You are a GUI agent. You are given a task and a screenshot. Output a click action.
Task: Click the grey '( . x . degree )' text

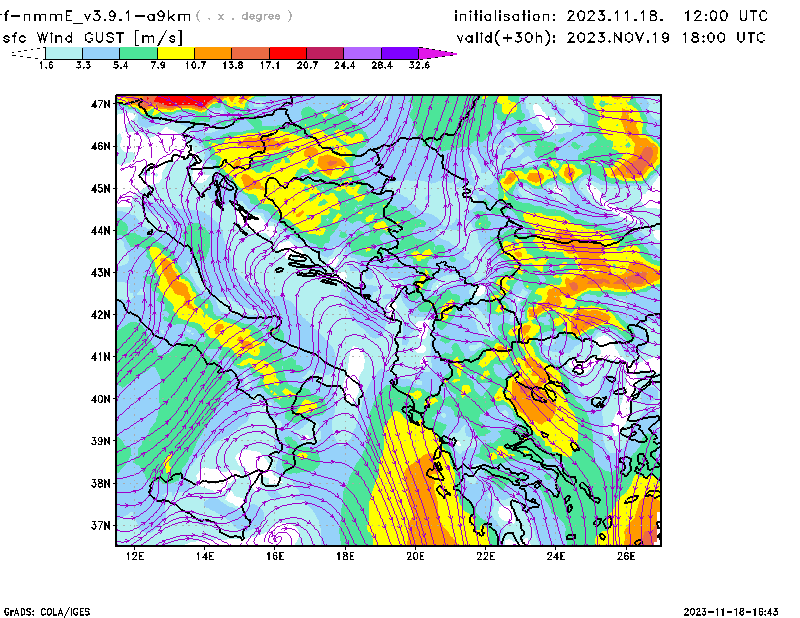click(244, 16)
